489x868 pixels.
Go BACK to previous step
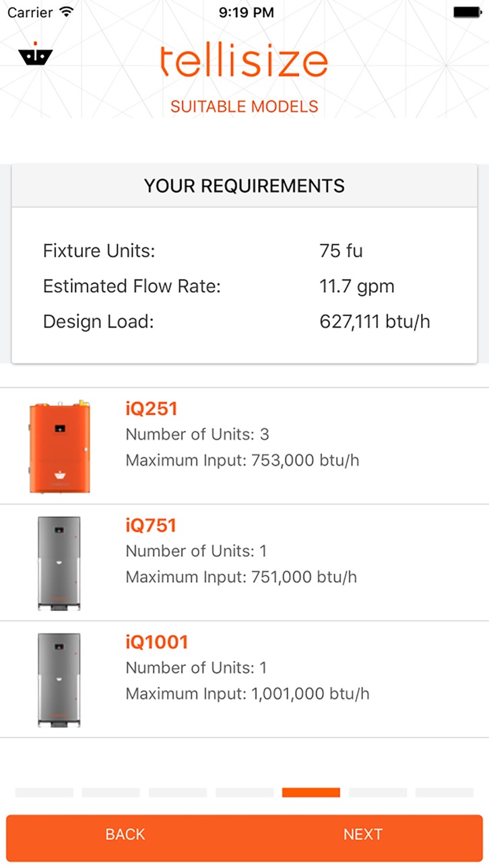click(x=125, y=834)
